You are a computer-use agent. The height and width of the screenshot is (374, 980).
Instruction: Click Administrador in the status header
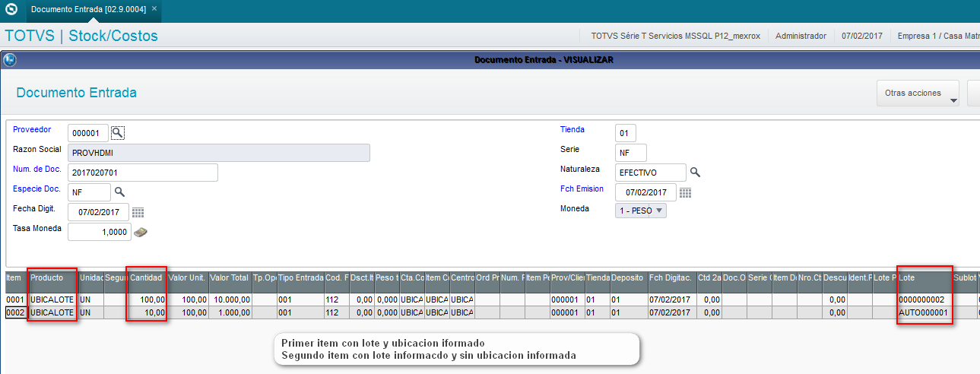pos(801,36)
